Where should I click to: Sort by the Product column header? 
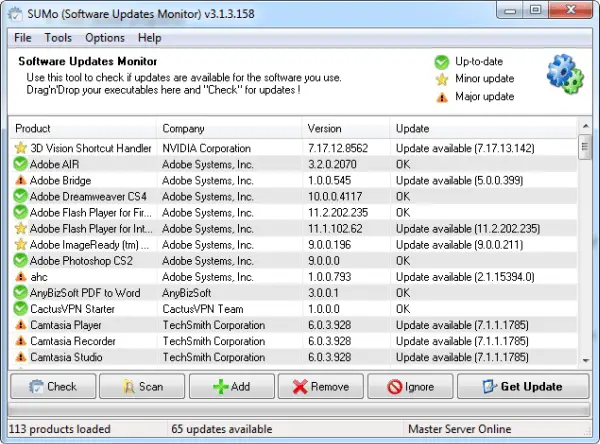pos(82,129)
